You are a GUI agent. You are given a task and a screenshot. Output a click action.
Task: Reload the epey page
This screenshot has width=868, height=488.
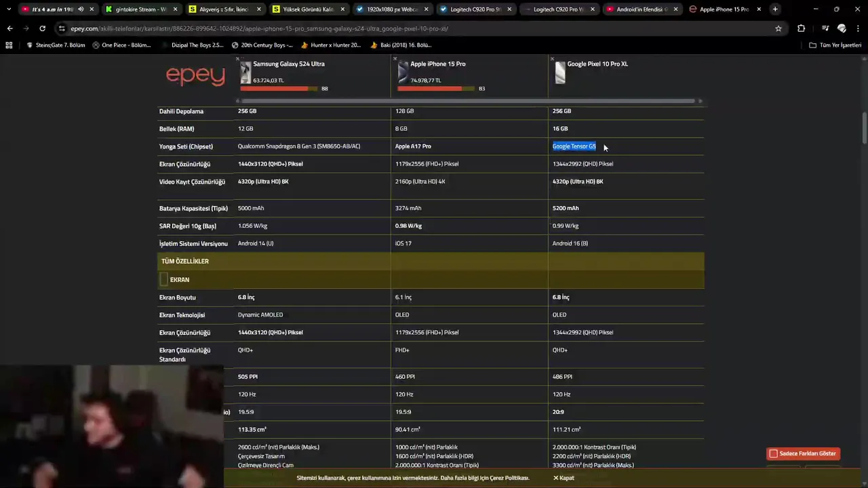coord(42,28)
